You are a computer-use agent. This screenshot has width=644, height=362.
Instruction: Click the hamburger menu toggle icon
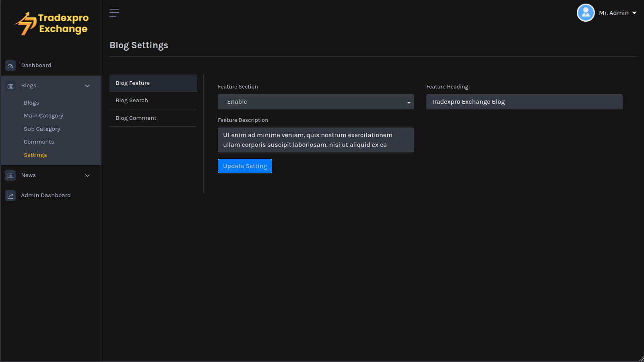click(x=114, y=13)
